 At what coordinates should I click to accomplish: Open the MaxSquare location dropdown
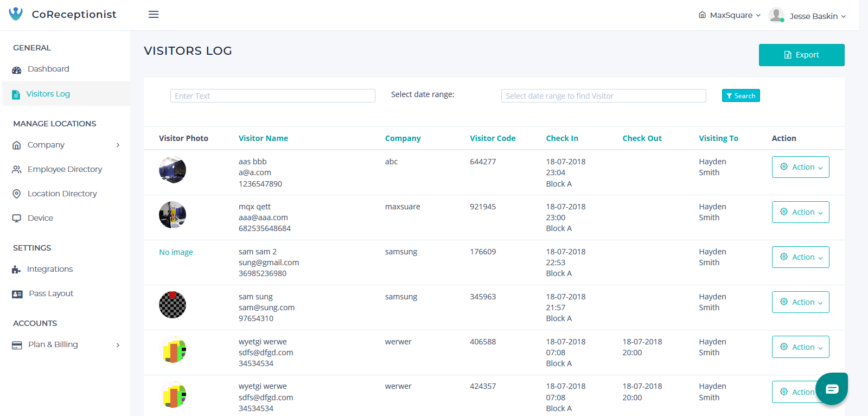pos(730,15)
